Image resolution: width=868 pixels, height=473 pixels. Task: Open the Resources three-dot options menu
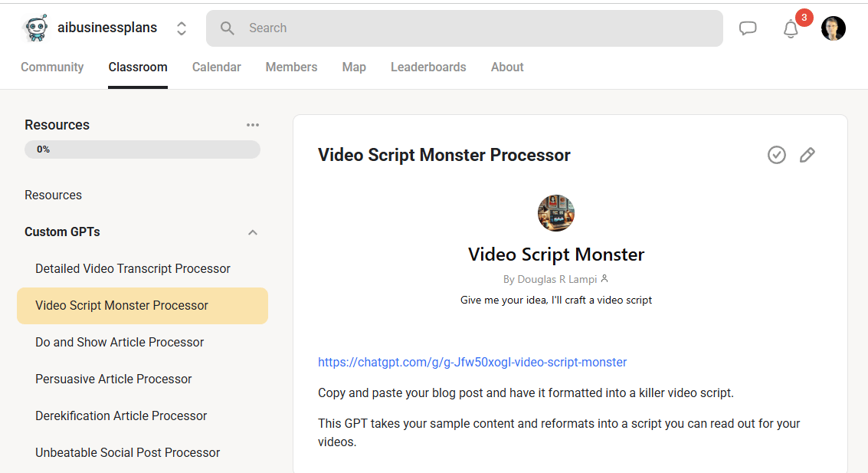coord(252,125)
